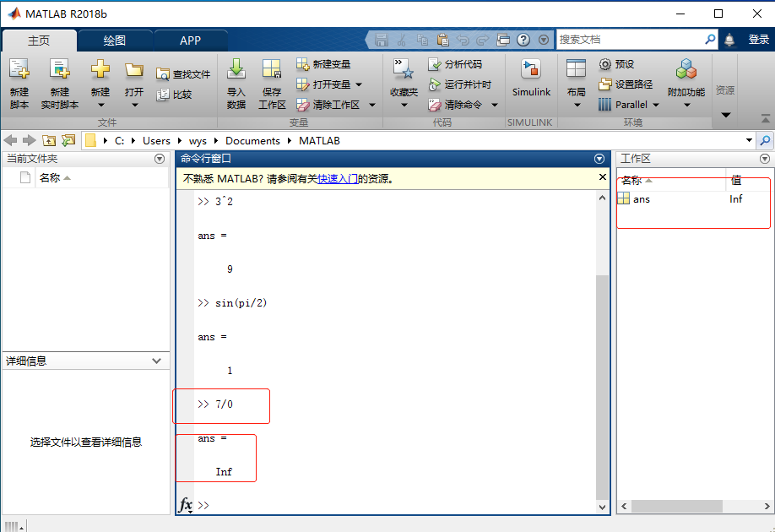Click 导入数据 (Import Data)
Image resolution: width=775 pixels, height=532 pixels.
pos(236,83)
